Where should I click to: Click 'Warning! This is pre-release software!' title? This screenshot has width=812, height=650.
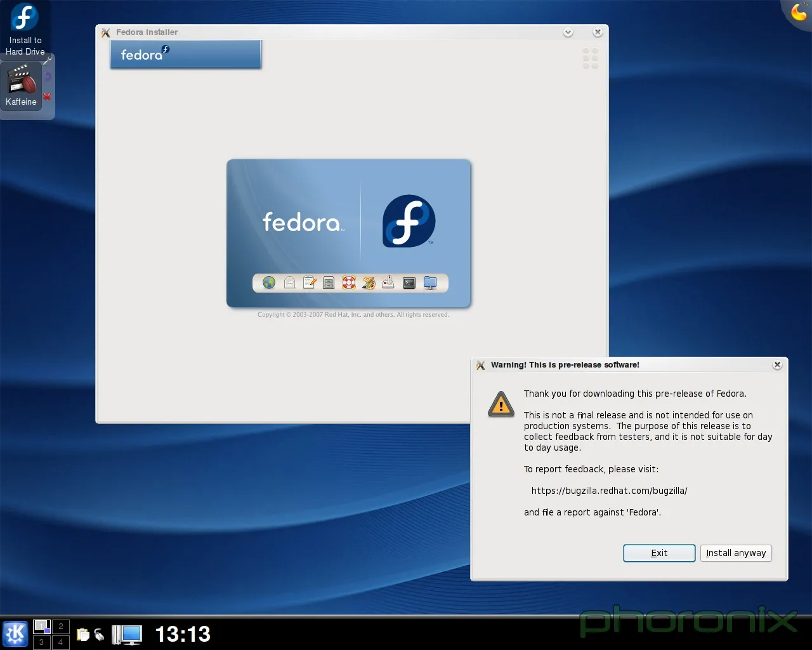(x=565, y=365)
